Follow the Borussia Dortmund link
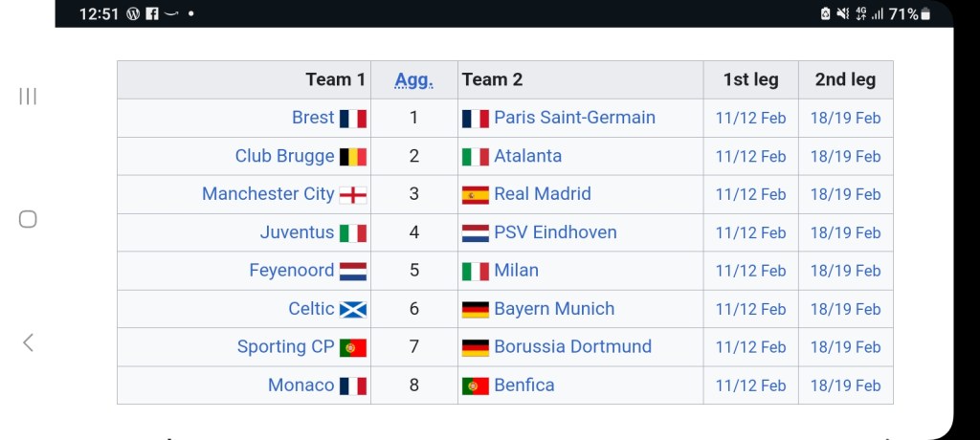Image resolution: width=980 pixels, height=440 pixels. pos(572,347)
